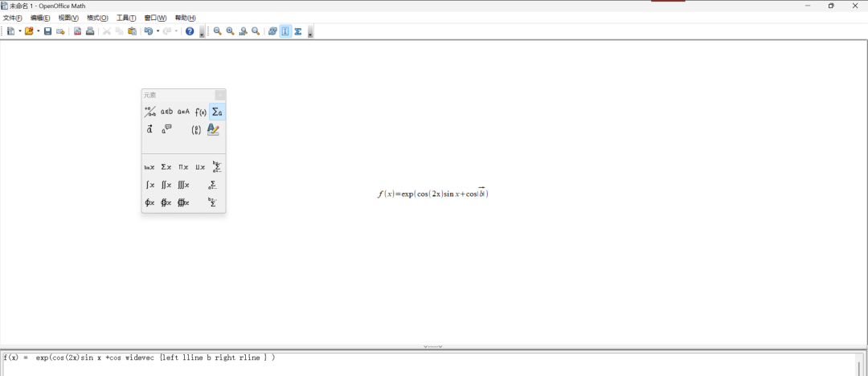Open the Catalog sigma symbols icon
868x376 pixels.
(298, 31)
